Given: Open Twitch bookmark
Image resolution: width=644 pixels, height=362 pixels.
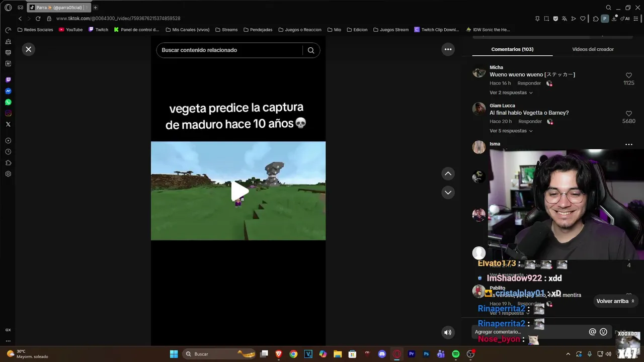Looking at the screenshot, I should [98, 30].
